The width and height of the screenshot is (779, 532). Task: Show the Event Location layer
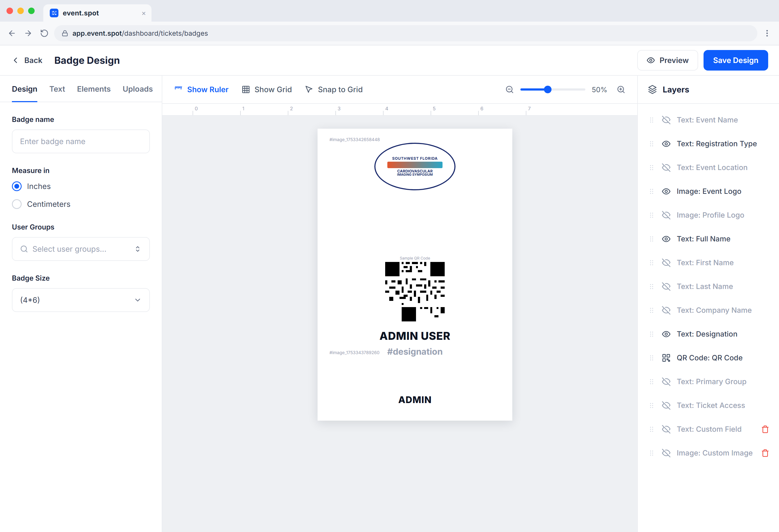pos(666,168)
